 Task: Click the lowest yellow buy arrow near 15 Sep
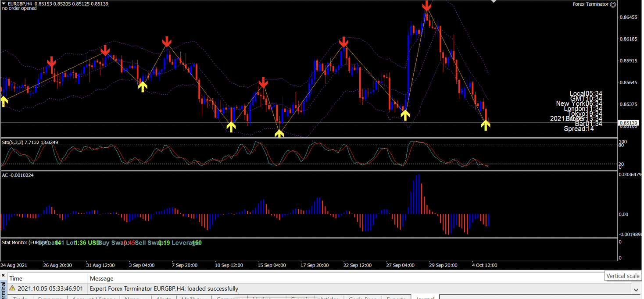(x=279, y=132)
